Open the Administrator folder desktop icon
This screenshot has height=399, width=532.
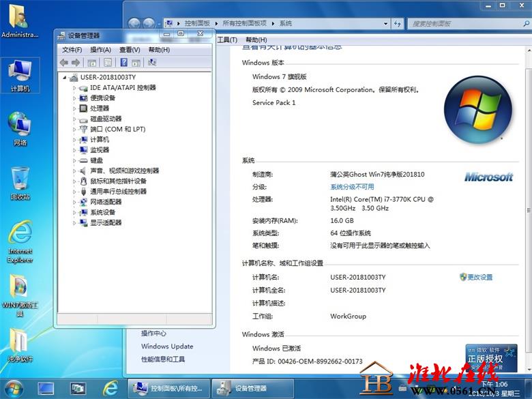click(x=19, y=20)
